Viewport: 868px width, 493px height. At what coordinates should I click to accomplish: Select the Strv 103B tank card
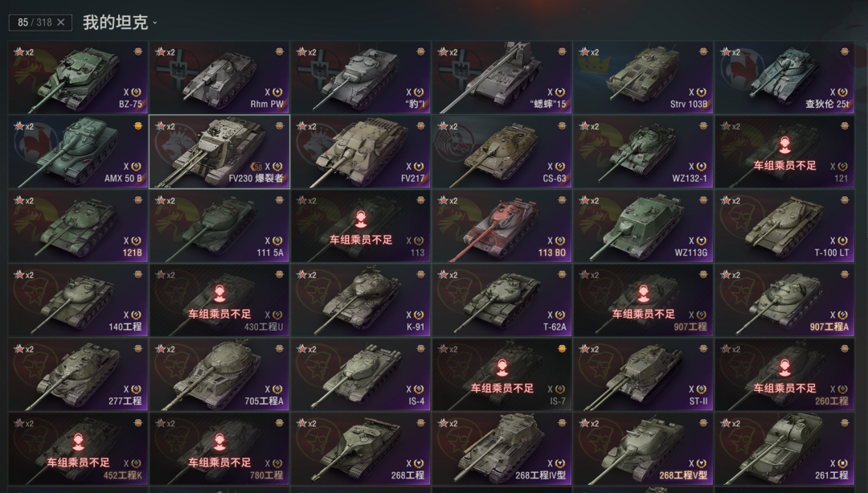coord(643,77)
